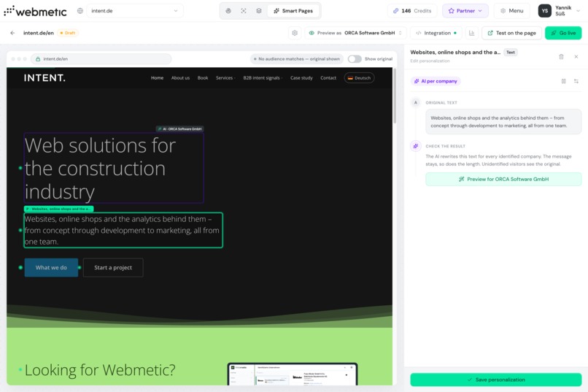Open Home in the INTENT site nav

point(157,78)
